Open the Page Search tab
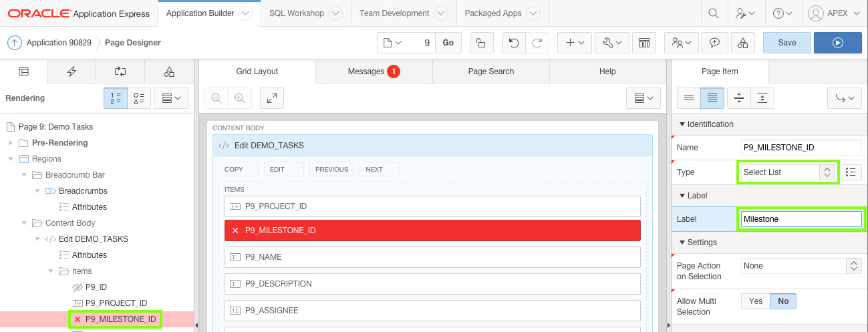This screenshot has height=332, width=868. (491, 71)
